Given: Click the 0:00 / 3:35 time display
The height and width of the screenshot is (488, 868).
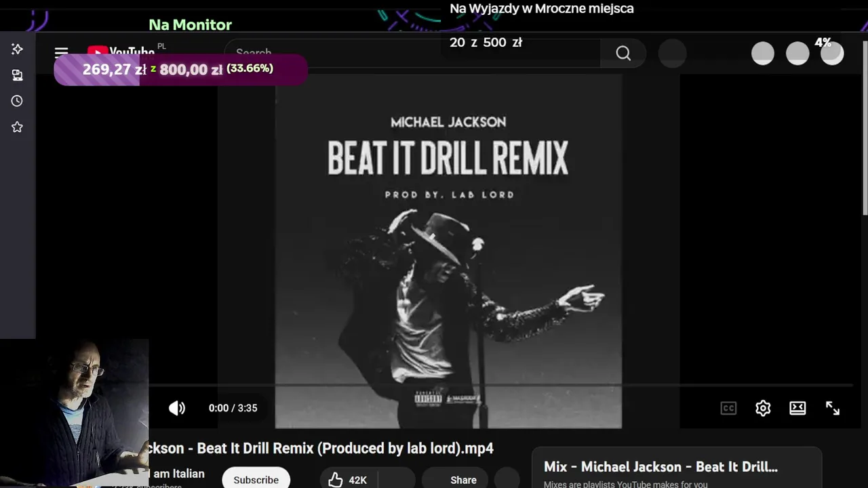Looking at the screenshot, I should [x=233, y=408].
